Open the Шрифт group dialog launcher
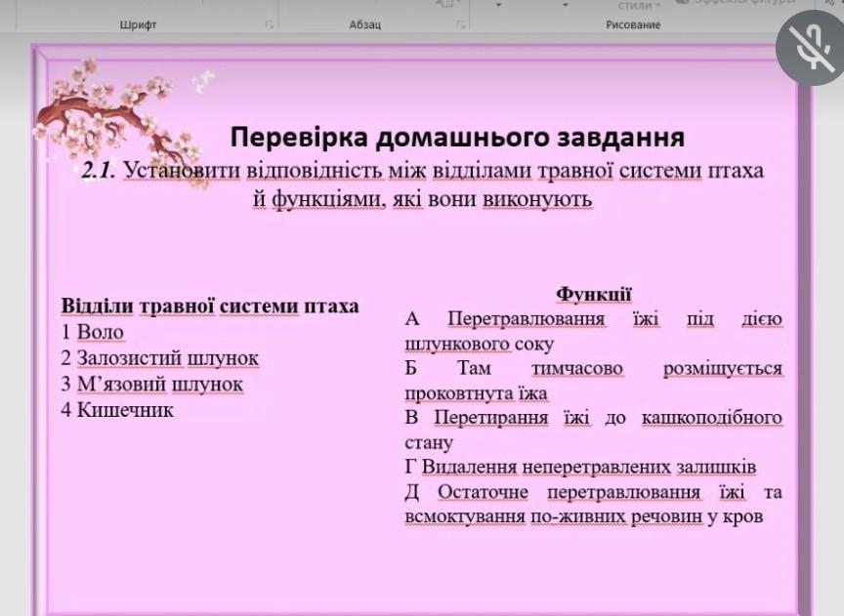 tap(269, 24)
